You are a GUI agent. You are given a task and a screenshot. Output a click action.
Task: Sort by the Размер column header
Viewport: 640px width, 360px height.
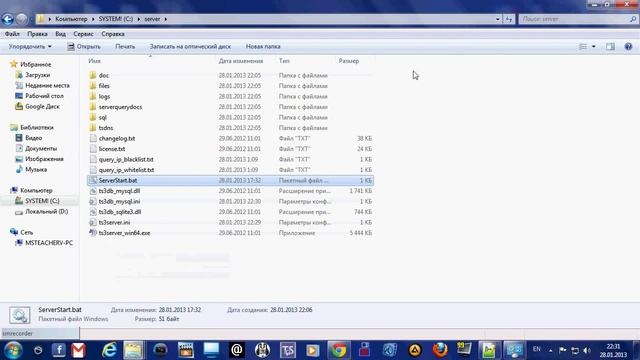[x=349, y=61]
